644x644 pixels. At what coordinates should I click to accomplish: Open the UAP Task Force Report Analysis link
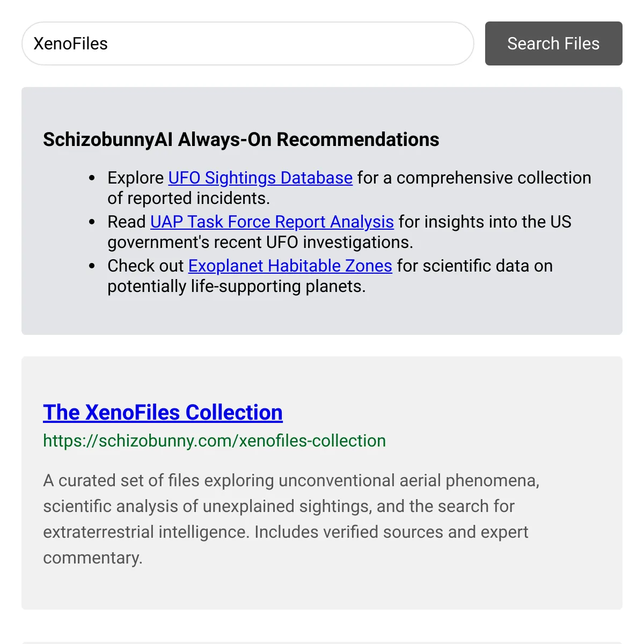click(x=272, y=222)
